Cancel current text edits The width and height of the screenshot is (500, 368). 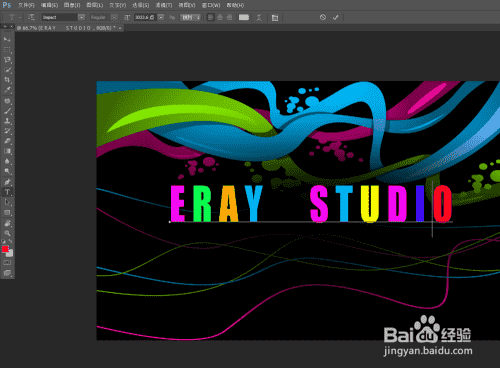point(323,17)
